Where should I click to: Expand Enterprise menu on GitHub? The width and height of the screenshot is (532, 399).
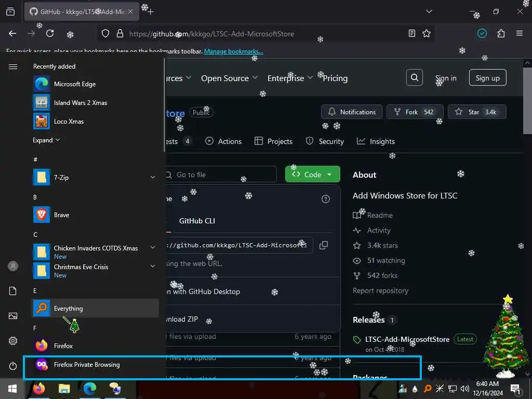290,78
